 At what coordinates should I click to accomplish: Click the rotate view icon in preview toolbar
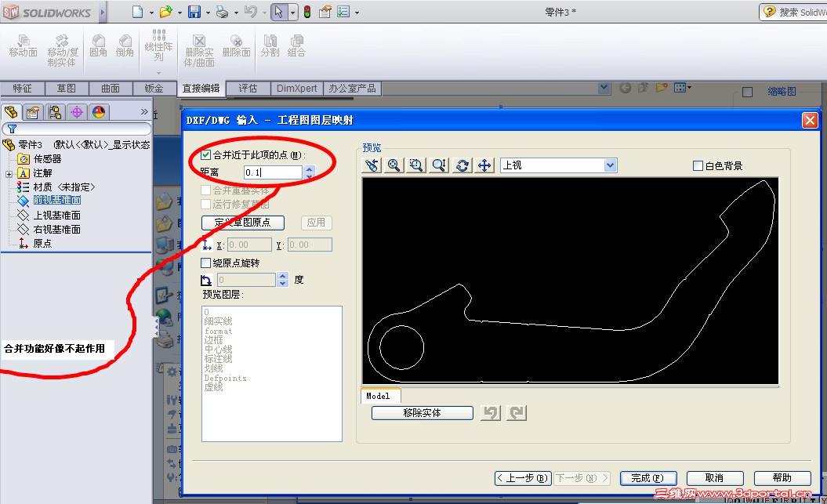[x=462, y=165]
